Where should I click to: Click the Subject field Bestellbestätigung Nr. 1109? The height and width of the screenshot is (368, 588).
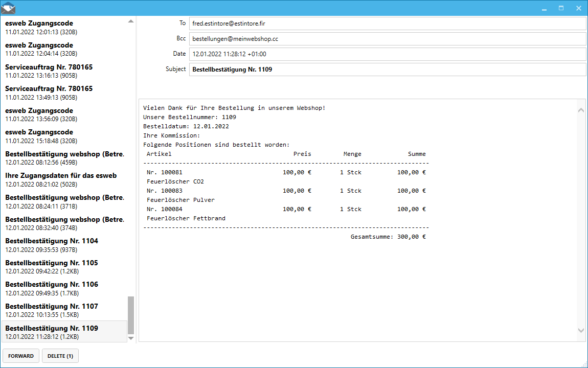tap(388, 70)
